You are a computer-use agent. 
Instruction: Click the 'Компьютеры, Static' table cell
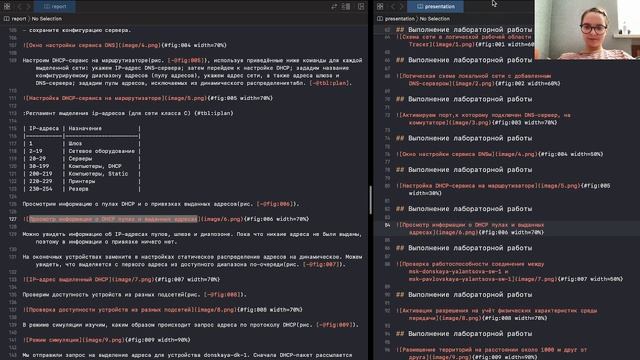[98, 174]
